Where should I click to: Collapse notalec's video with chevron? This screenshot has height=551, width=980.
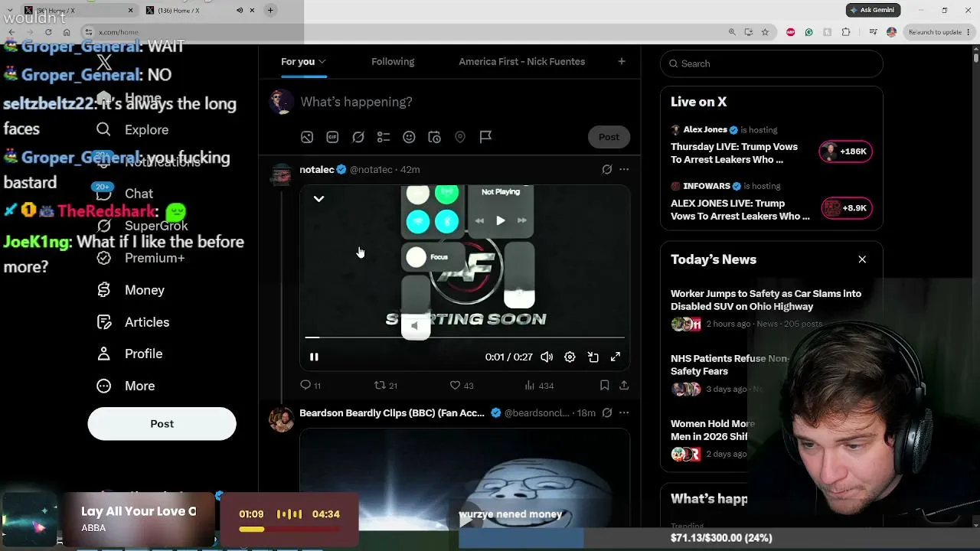pos(318,199)
